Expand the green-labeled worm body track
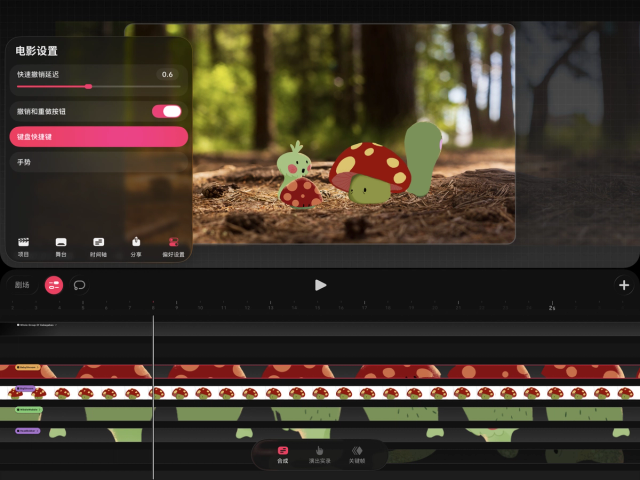The image size is (640, 480). pyautogui.click(x=29, y=409)
